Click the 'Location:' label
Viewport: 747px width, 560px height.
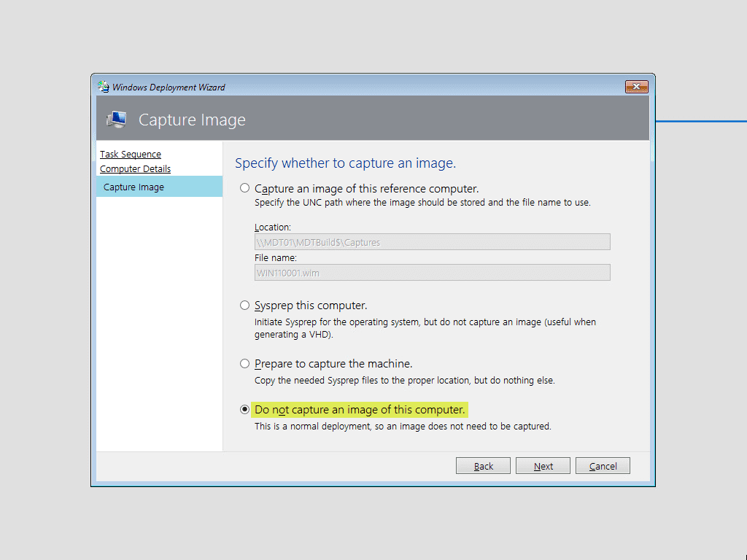tap(273, 227)
